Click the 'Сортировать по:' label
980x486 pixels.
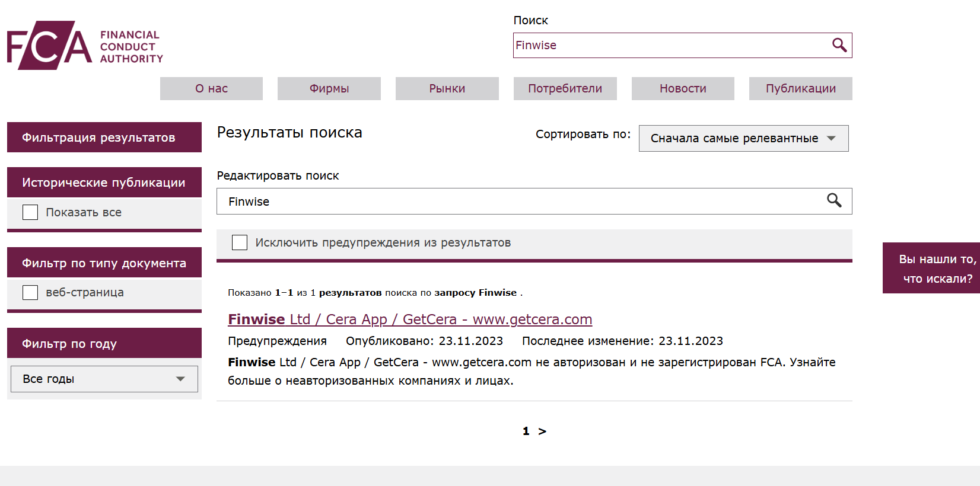[x=583, y=135]
